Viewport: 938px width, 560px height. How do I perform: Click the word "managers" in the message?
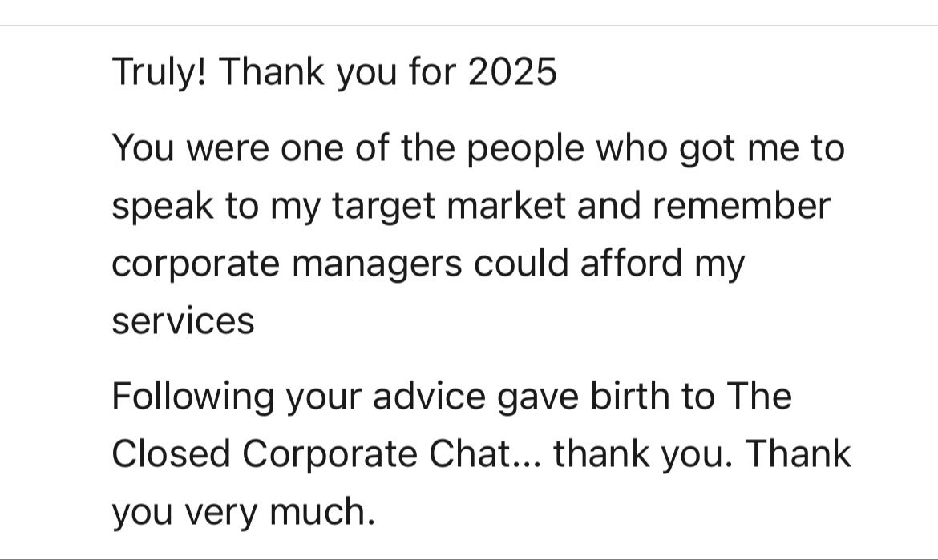pyautogui.click(x=376, y=264)
